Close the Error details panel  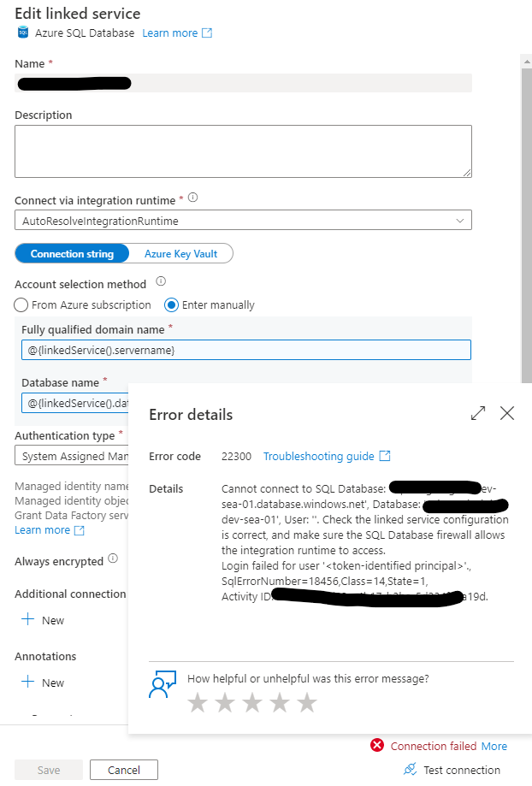[x=507, y=413]
